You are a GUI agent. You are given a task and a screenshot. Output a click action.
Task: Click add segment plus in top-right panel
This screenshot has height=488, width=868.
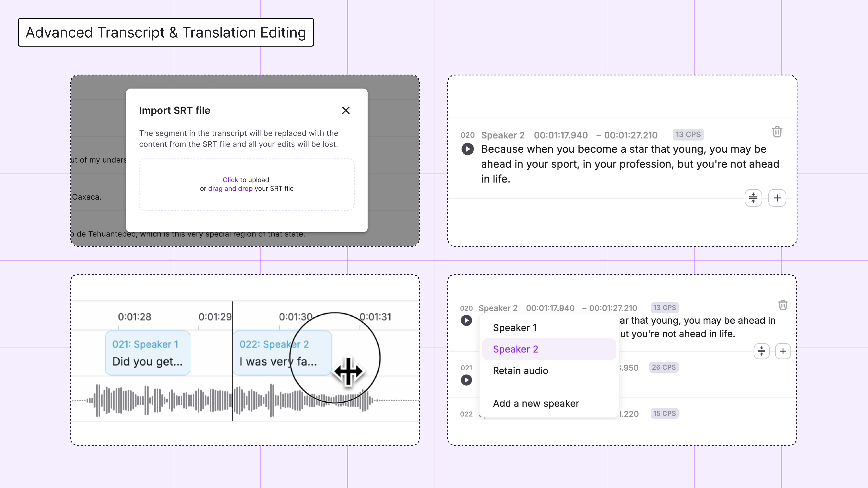tap(777, 198)
